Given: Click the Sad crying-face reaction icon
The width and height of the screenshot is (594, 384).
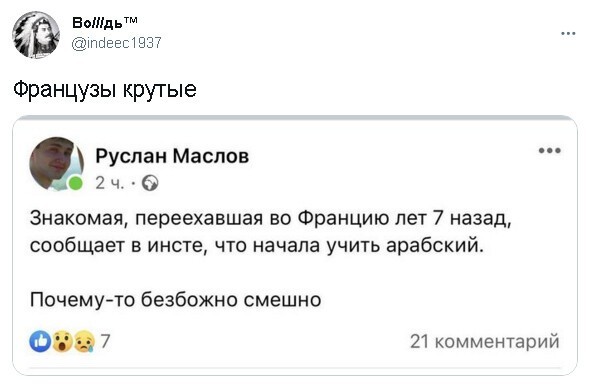Looking at the screenshot, I should 84,342.
